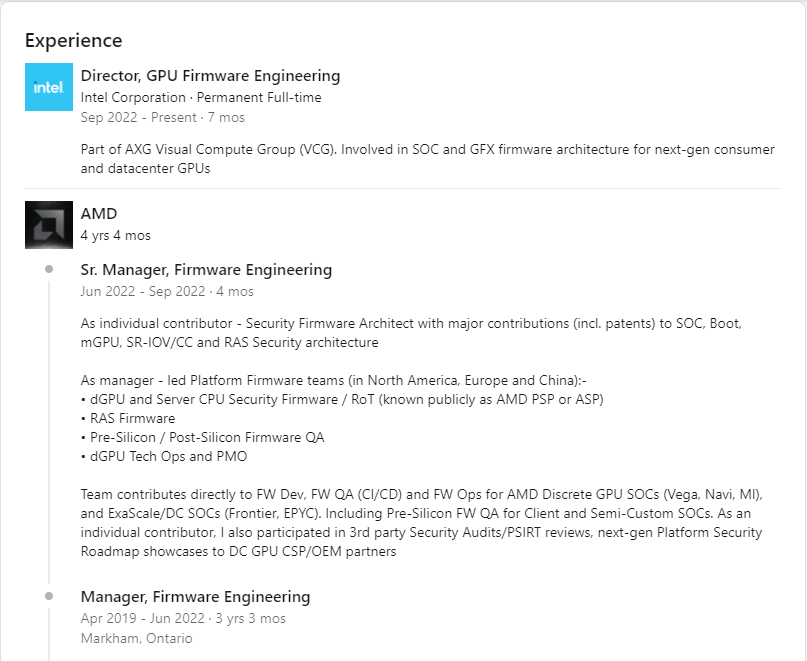Click the Markham, Ontario location text
This screenshot has height=661, width=807.
(136, 638)
